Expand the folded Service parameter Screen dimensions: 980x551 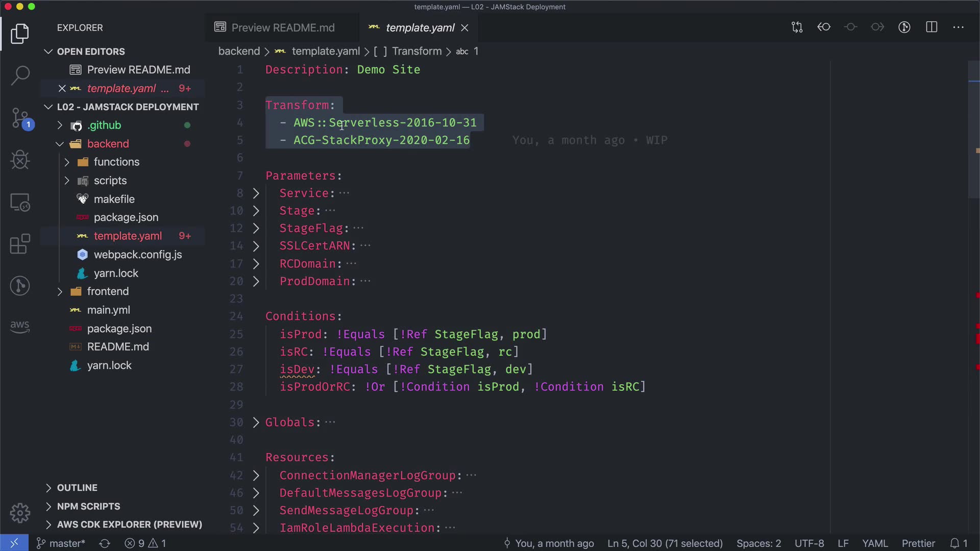point(256,193)
